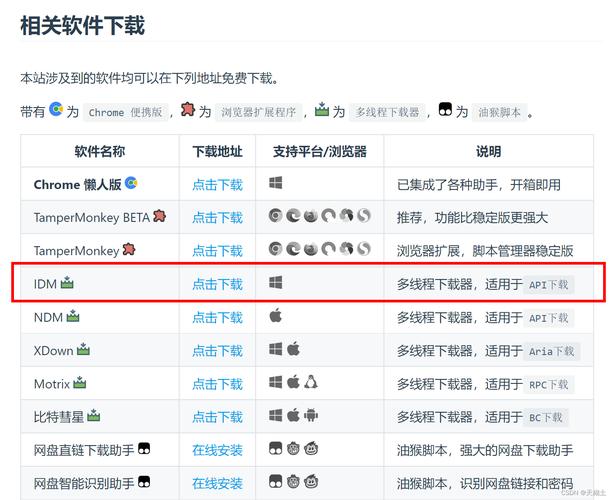Image resolution: width=613 pixels, height=500 pixels.
Task: Click the Chrome browser icon in TamperMonkey BETA row
Action: [276, 215]
